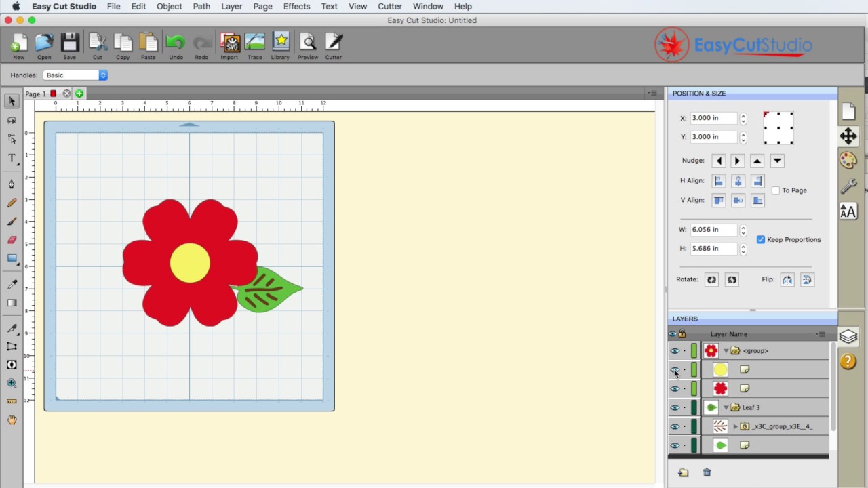The height and width of the screenshot is (488, 868).
Task: Uncheck Keep Proportions checkbox
Action: 761,239
